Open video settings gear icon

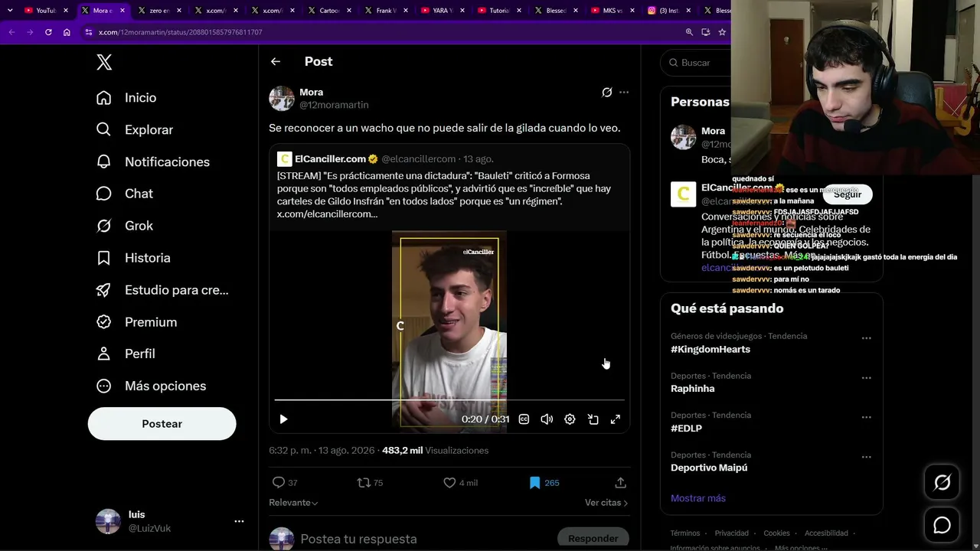[570, 419]
